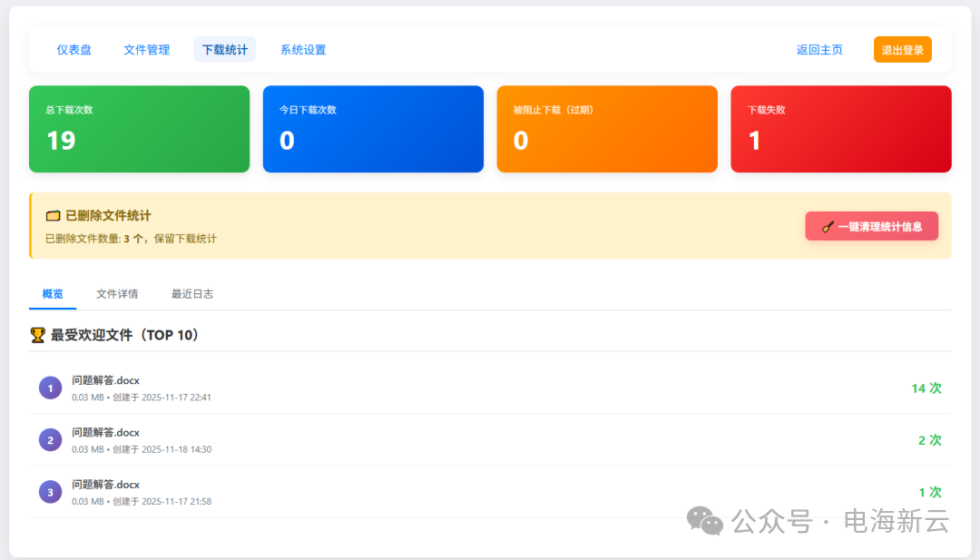The image size is (980, 560).
Task: Click the red 下载失败 card showing 1
Action: tap(840, 128)
